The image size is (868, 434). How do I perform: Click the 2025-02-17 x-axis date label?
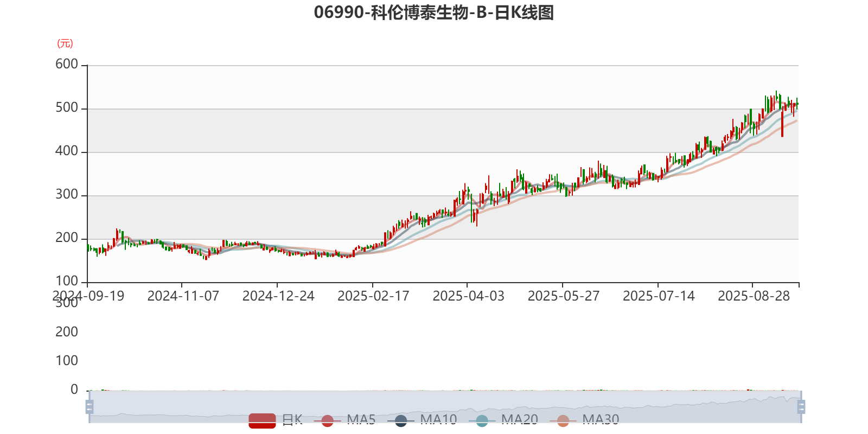click(373, 296)
